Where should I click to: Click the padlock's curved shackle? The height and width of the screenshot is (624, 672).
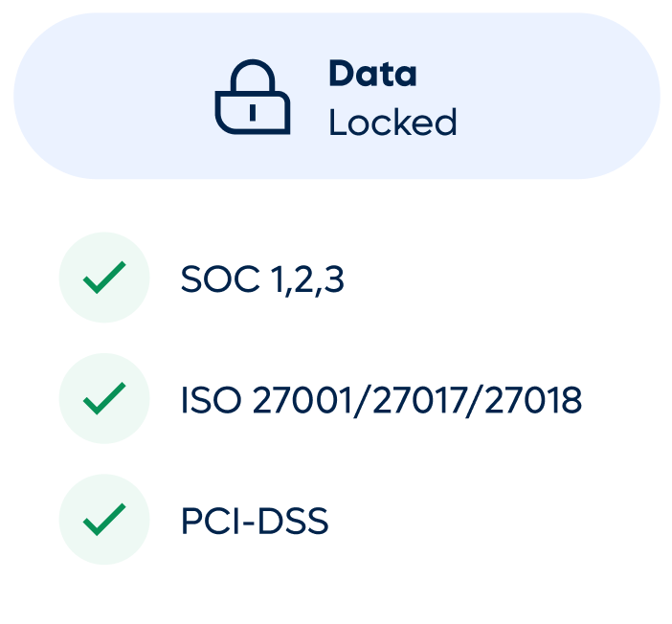point(253,77)
